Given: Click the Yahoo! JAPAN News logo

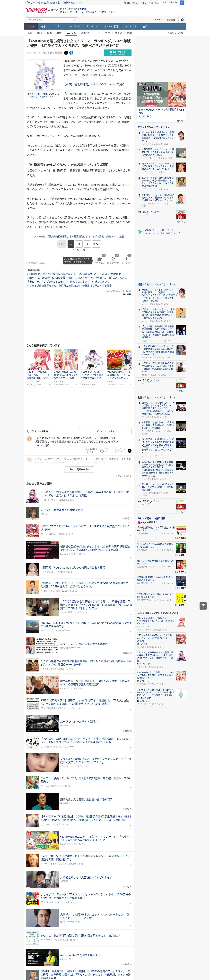Looking at the screenshot, I should pyautogui.click(x=42, y=10).
